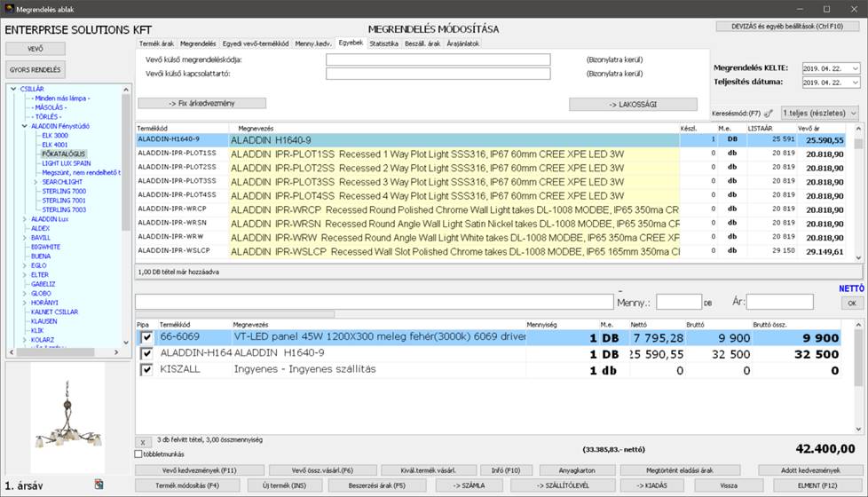This screenshot has width=868, height=497.
Task: Click the SZÁMLA button
Action: click(470, 485)
